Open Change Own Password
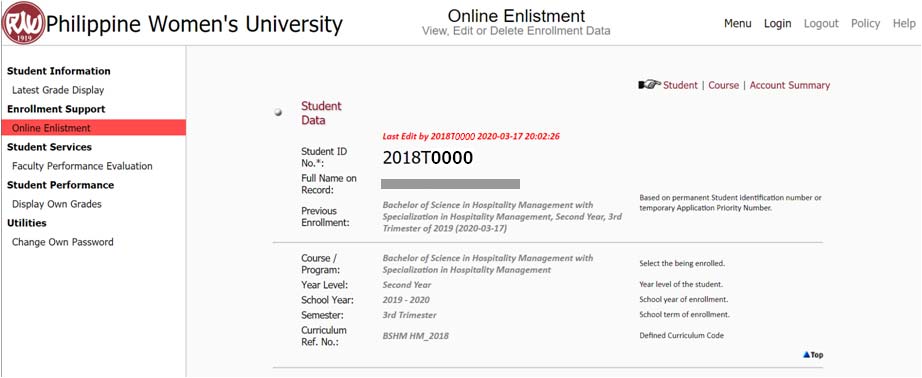The width and height of the screenshot is (922, 378). 62,242
